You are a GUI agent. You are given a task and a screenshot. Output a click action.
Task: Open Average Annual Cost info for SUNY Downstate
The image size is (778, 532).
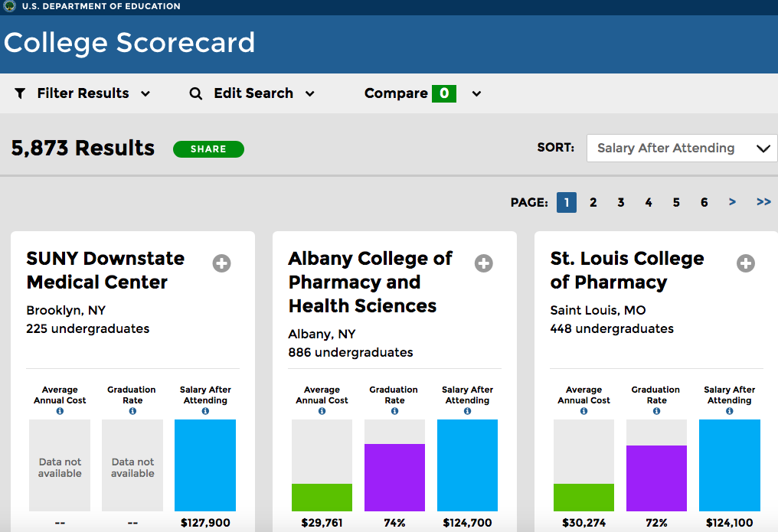pyautogui.click(x=60, y=411)
